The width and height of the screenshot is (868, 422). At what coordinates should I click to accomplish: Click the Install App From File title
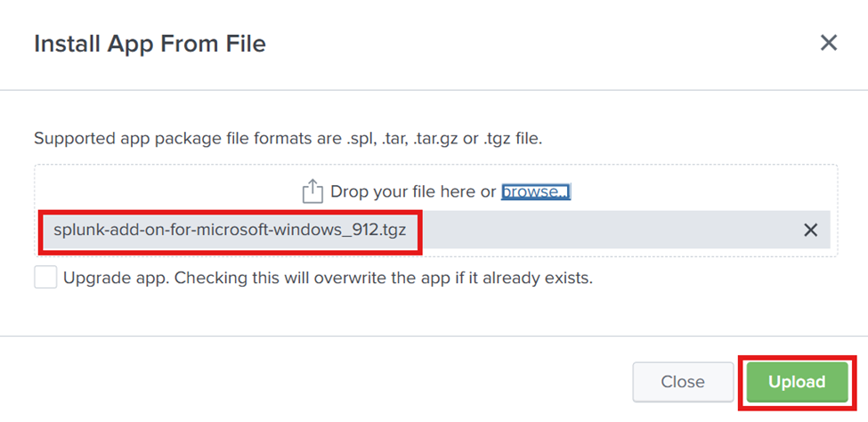pos(150,44)
